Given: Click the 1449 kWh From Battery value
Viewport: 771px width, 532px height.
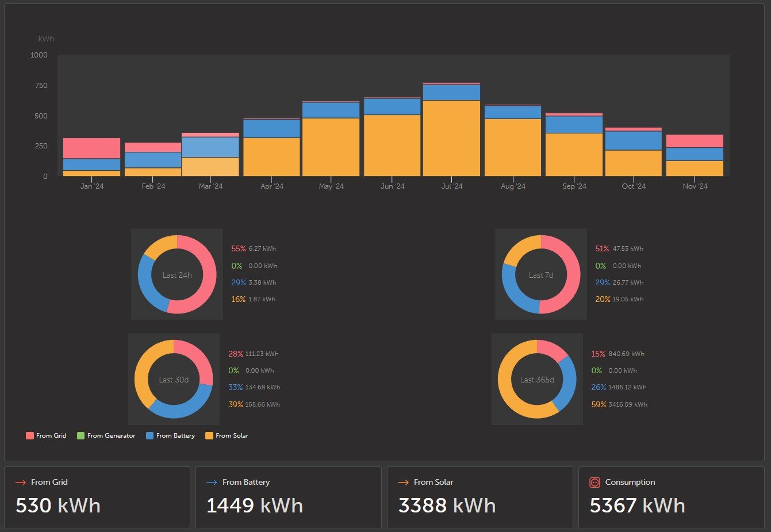Looking at the screenshot, I should click(x=255, y=506).
